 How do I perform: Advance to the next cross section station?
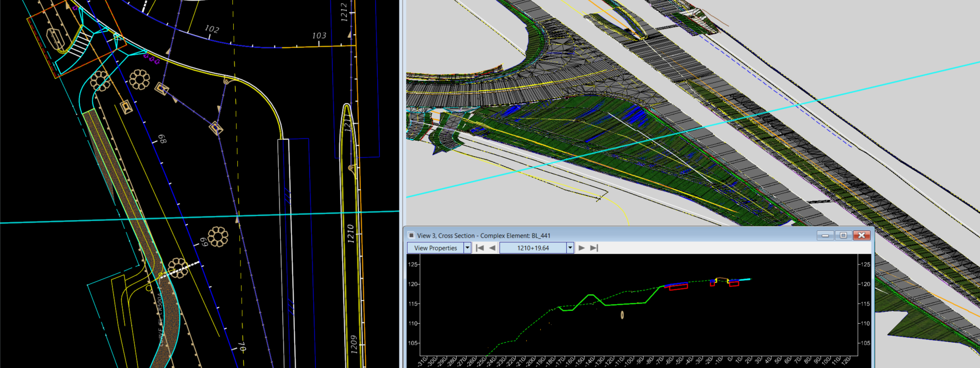coord(582,248)
